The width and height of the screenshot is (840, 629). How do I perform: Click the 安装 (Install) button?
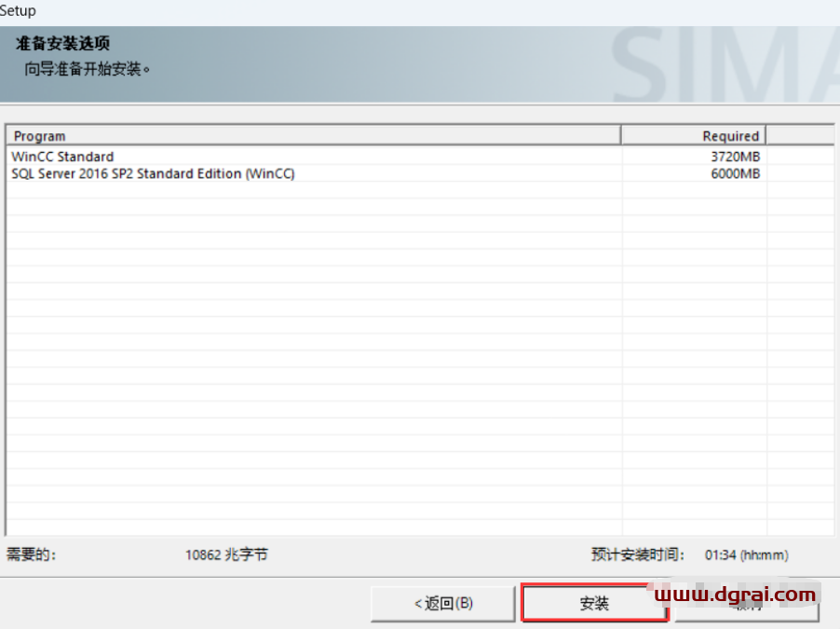[594, 604]
